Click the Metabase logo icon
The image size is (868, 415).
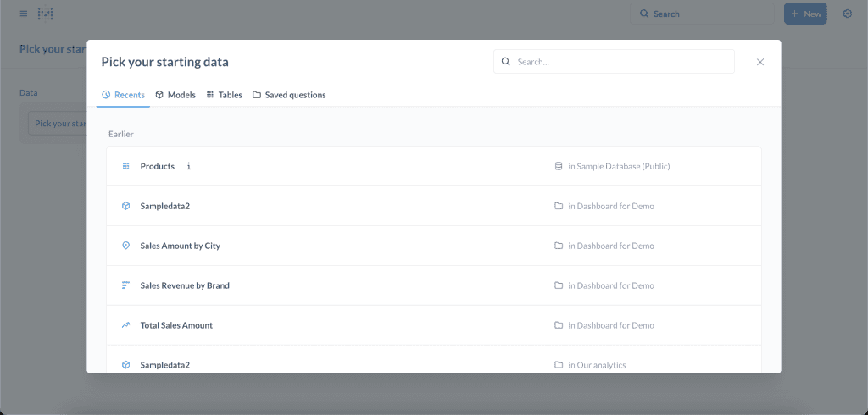click(x=46, y=14)
